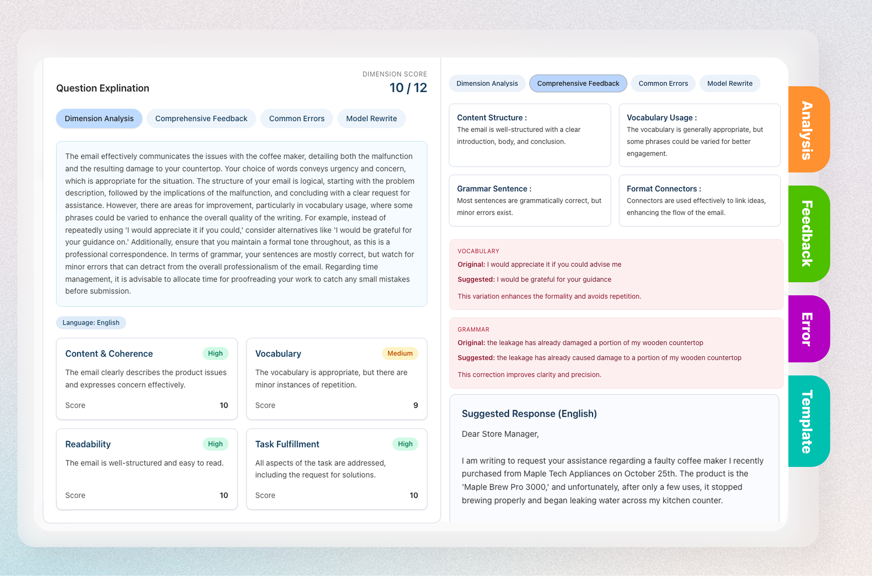Click the High badge on Task Fulfillment
872x588 pixels.
point(405,444)
